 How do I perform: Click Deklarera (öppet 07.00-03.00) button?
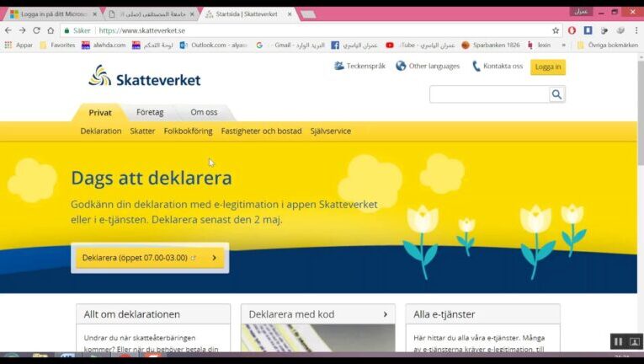pyautogui.click(x=150, y=258)
